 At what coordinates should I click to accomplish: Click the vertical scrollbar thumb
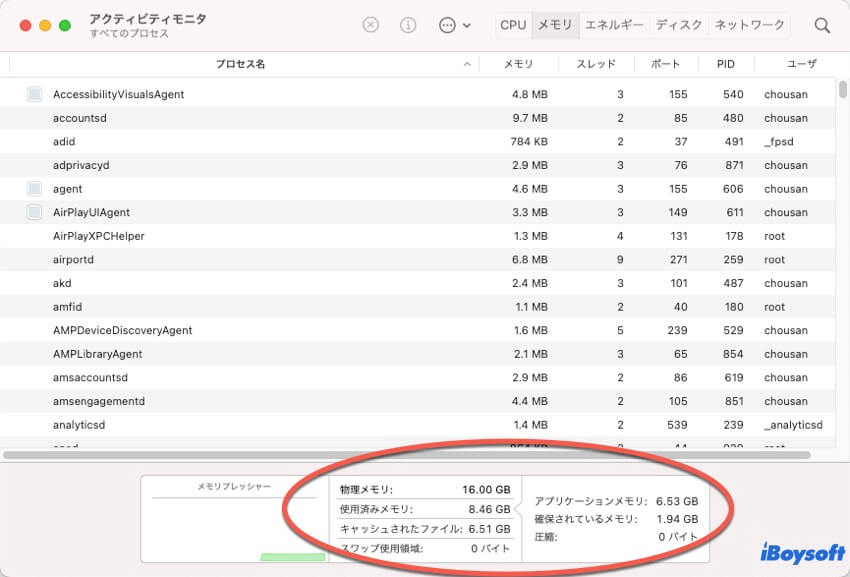pos(842,89)
